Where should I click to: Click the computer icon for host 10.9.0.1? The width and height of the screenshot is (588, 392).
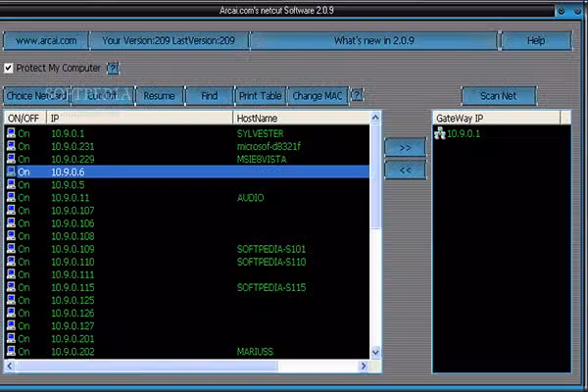click(11, 132)
